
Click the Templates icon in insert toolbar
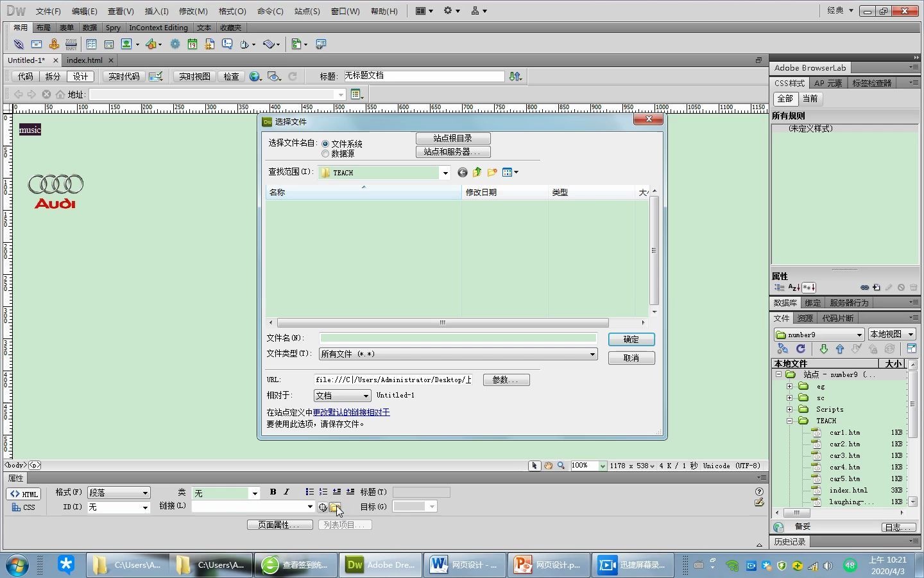(x=297, y=44)
